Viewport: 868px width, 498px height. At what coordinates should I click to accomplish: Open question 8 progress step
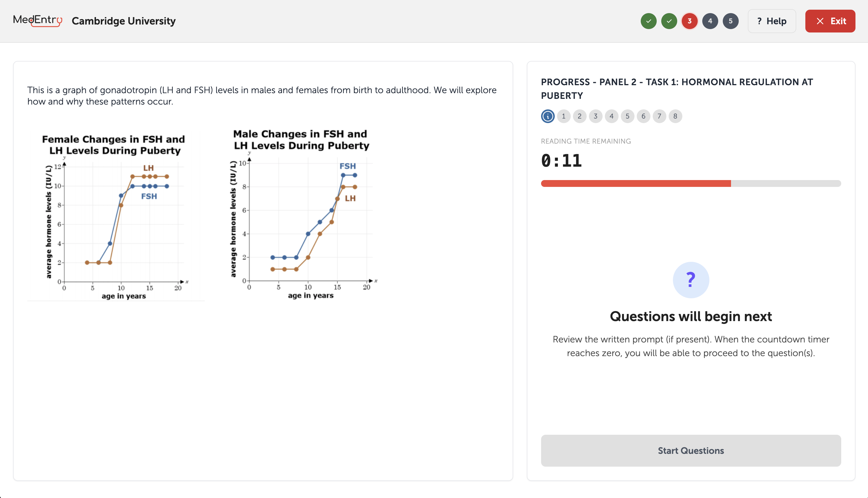675,116
